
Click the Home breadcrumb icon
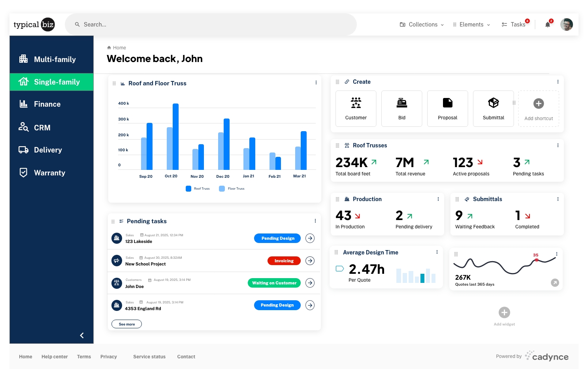(109, 48)
